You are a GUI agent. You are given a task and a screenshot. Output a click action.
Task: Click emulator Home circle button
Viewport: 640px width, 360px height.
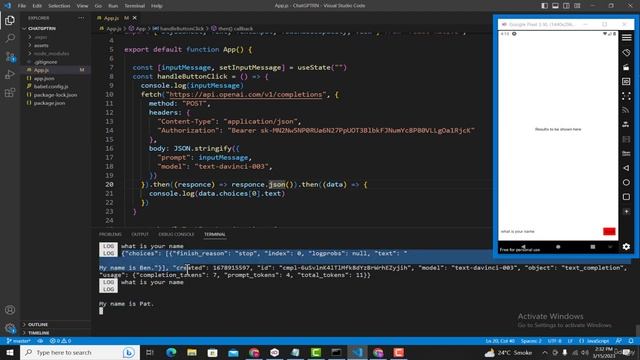coord(627,182)
